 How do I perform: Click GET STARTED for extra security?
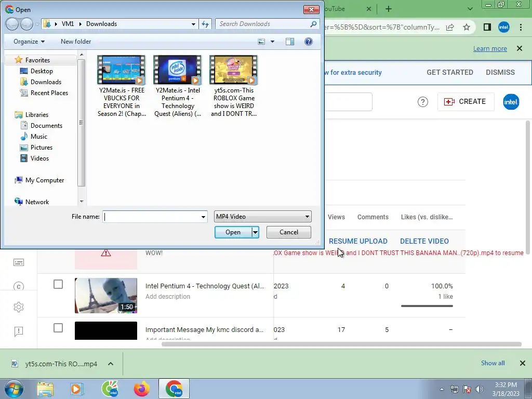450,72
